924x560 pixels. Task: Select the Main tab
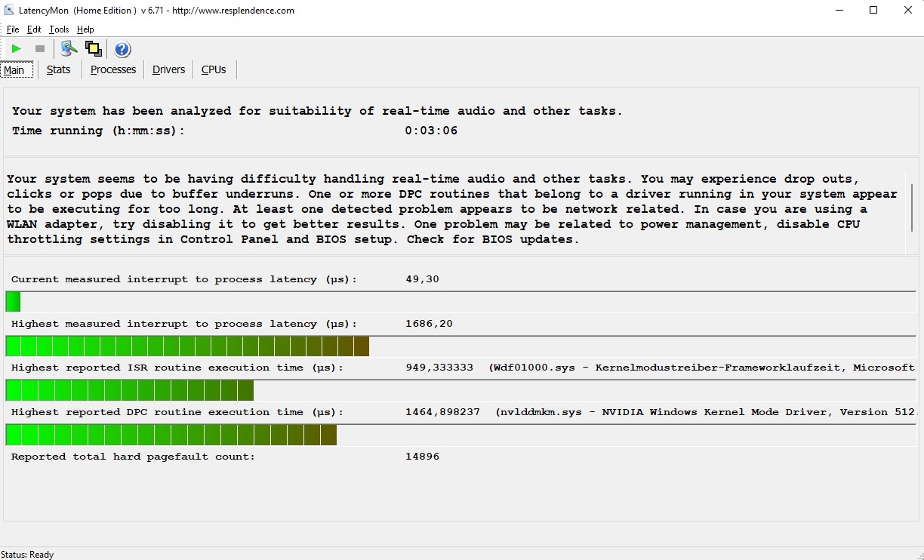click(14, 70)
